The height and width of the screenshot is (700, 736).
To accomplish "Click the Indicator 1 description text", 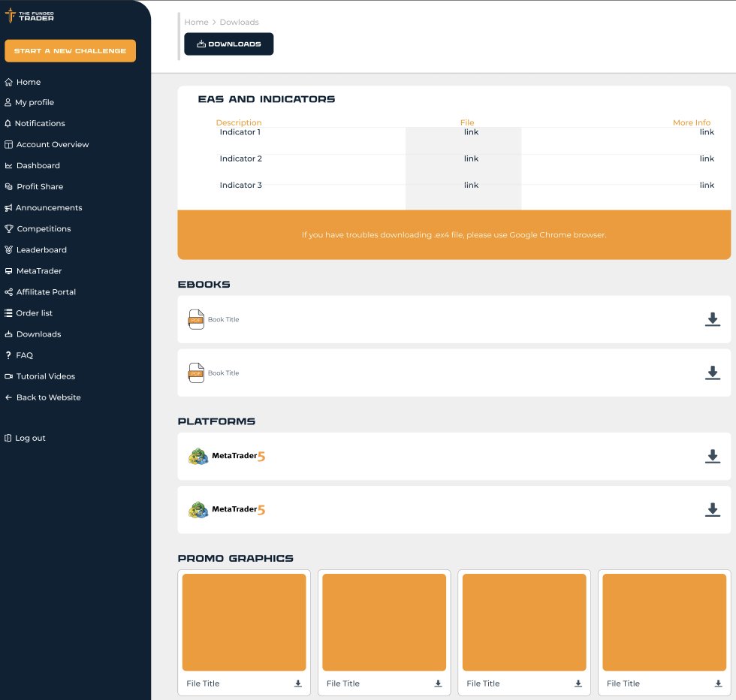I will [x=240, y=132].
